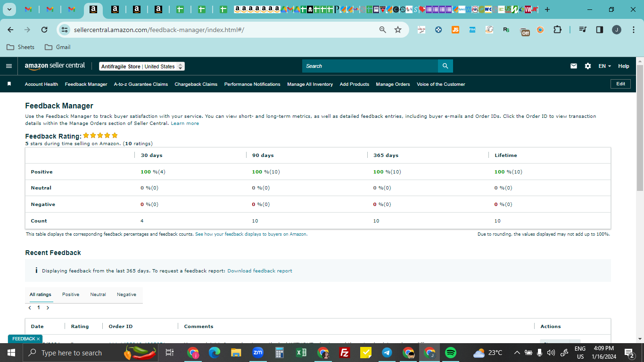The image size is (644, 362).
Task: Click the Windows taskbar search box
Action: tap(91, 353)
